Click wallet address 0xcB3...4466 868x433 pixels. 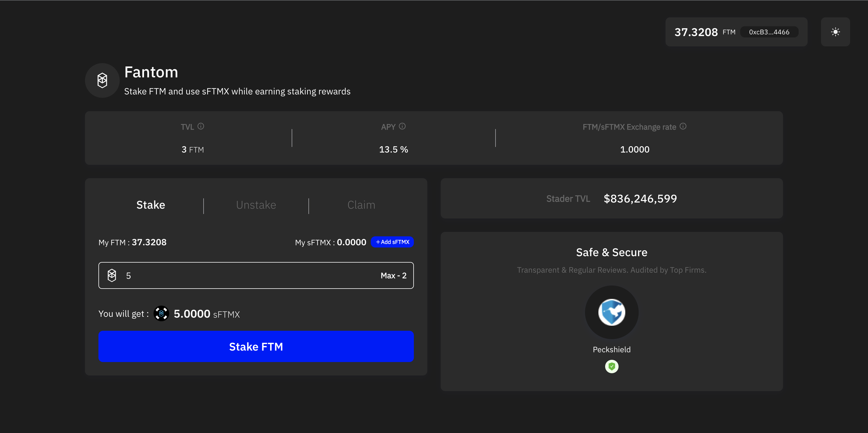point(769,32)
